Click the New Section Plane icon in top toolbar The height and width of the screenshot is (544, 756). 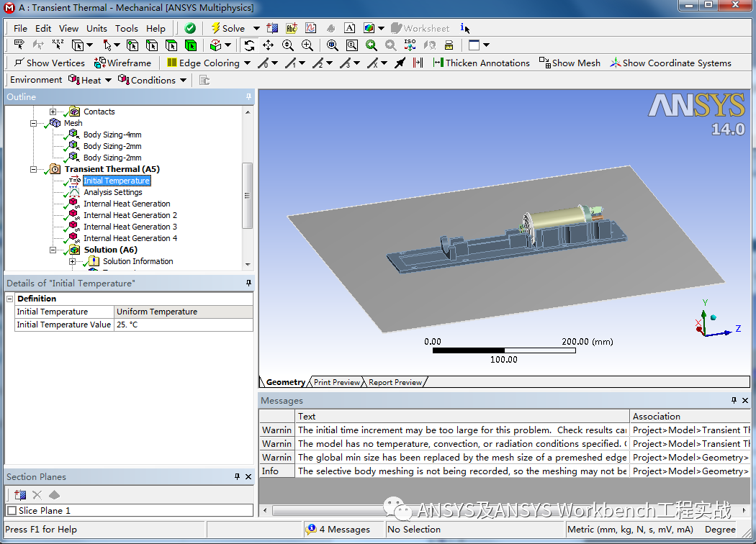coord(272,29)
